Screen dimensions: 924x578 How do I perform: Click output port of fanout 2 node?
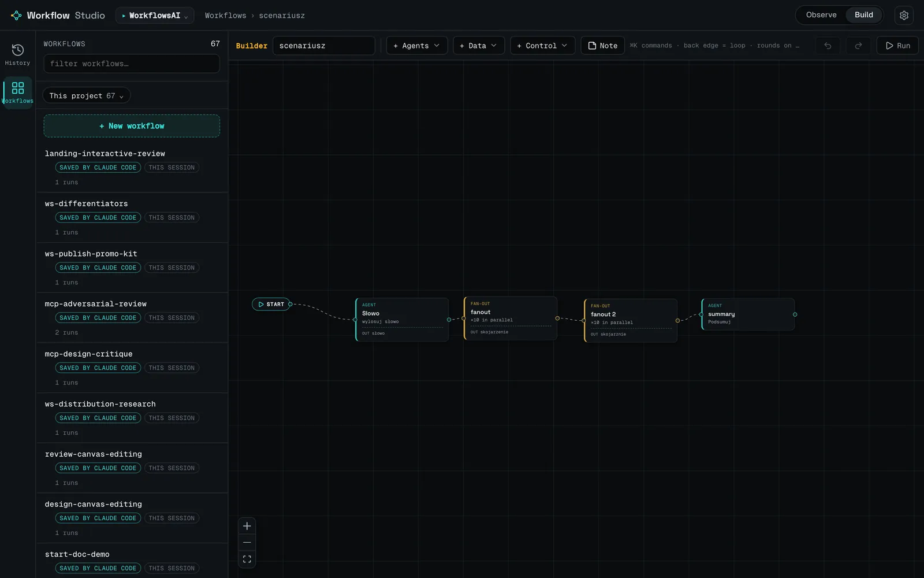[x=677, y=321]
